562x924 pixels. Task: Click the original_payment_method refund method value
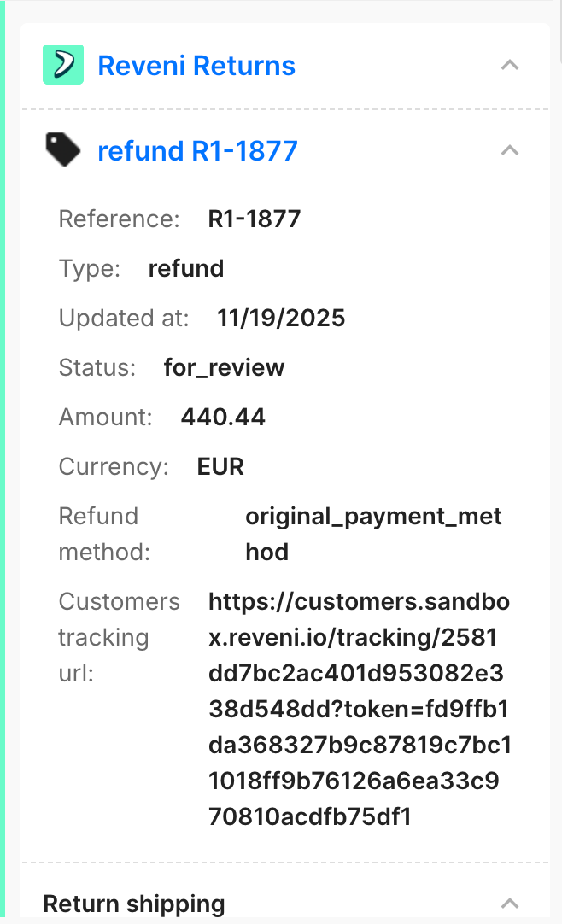pyautogui.click(x=373, y=534)
